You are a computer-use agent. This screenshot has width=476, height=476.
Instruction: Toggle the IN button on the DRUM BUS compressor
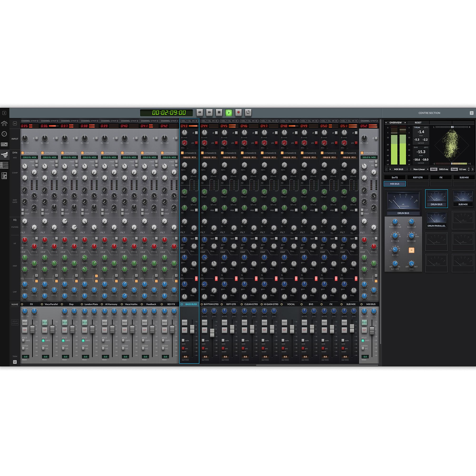coord(412,250)
